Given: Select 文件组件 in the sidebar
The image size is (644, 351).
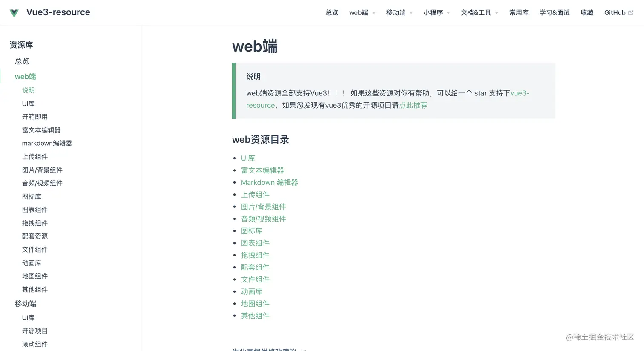Looking at the screenshot, I should pyautogui.click(x=35, y=250).
